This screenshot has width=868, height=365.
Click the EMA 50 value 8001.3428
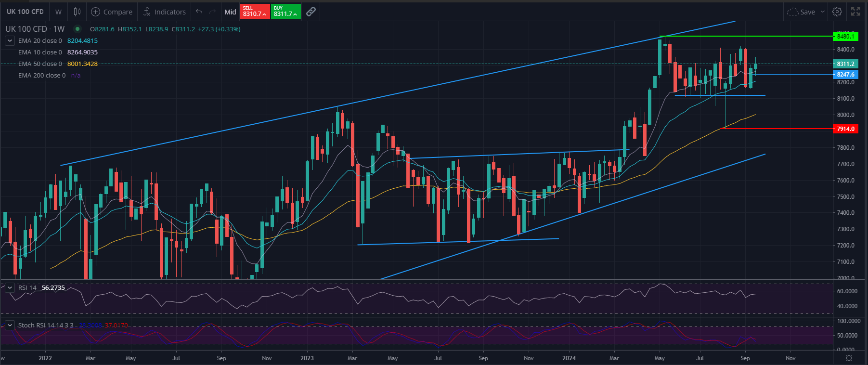(82, 64)
